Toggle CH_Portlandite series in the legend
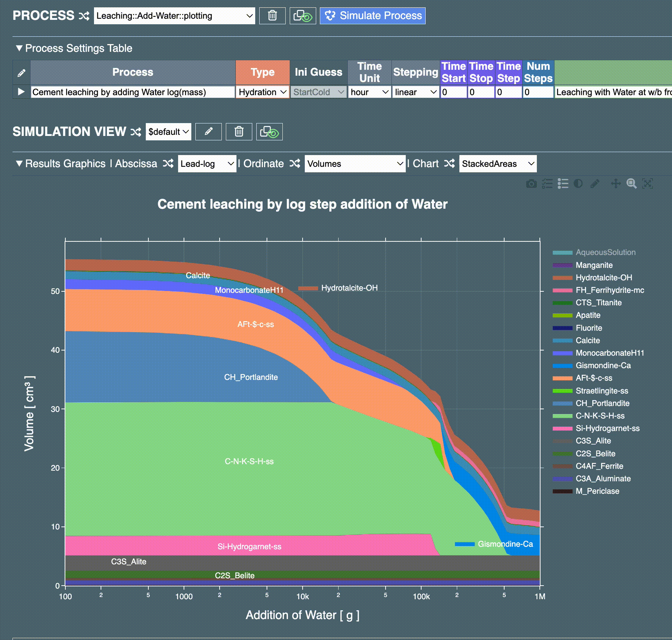672x640 pixels. pyautogui.click(x=602, y=403)
